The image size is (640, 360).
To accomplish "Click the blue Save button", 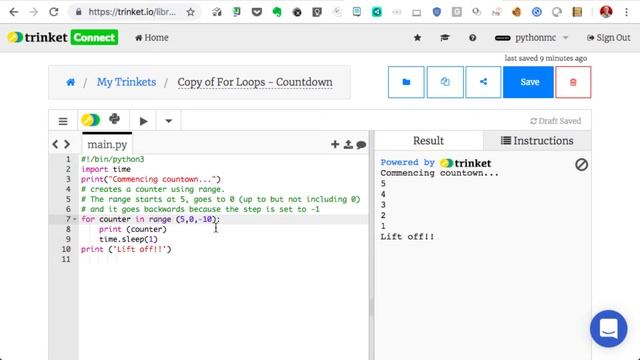I will click(529, 82).
